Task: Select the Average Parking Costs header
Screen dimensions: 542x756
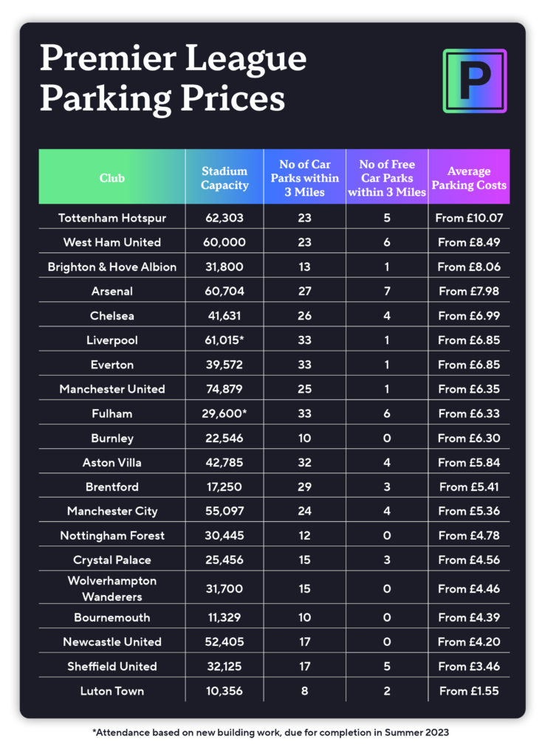Action: (469, 178)
